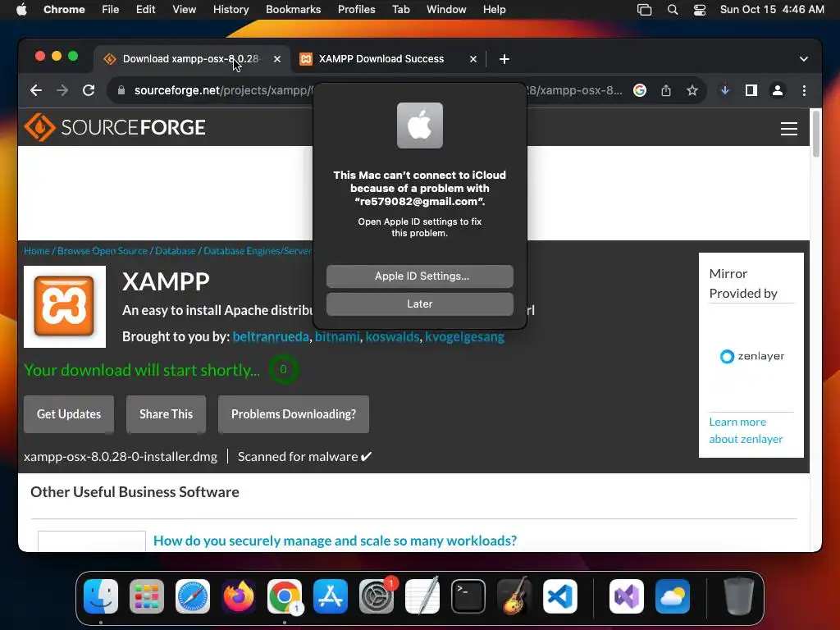Click the Home breadcrumb link

[36, 251]
